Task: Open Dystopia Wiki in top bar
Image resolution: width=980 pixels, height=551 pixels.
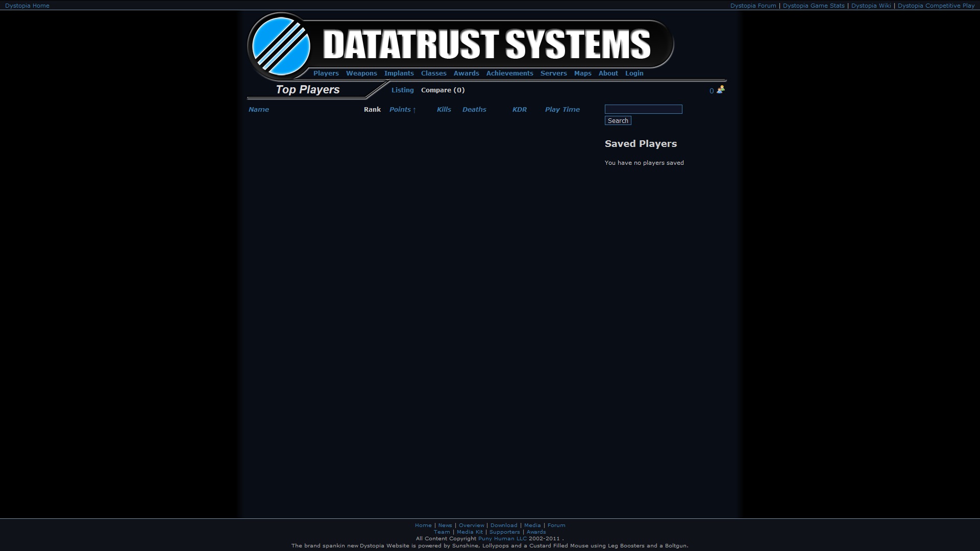Action: (871, 6)
